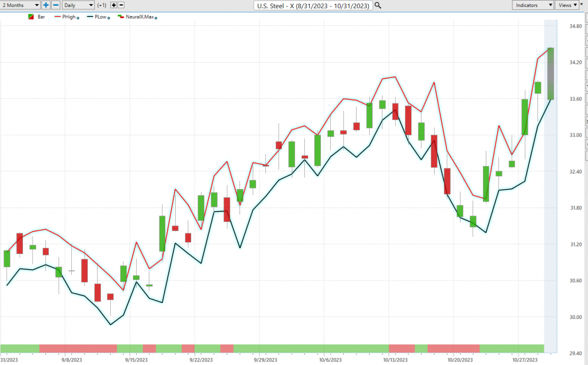The image size is (588, 365).
Task: Click the 31.80 price axis label
Action: point(575,208)
